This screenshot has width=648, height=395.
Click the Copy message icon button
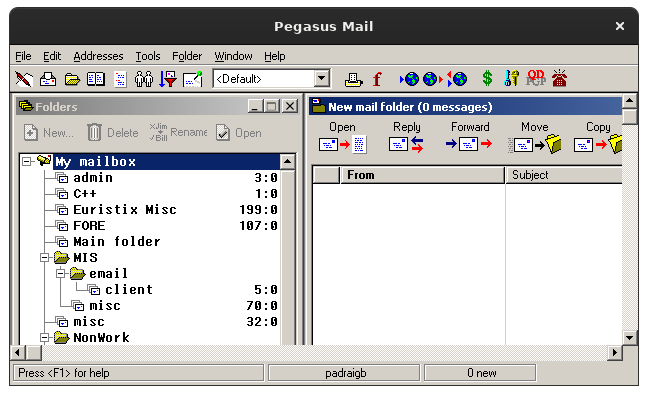click(x=598, y=144)
